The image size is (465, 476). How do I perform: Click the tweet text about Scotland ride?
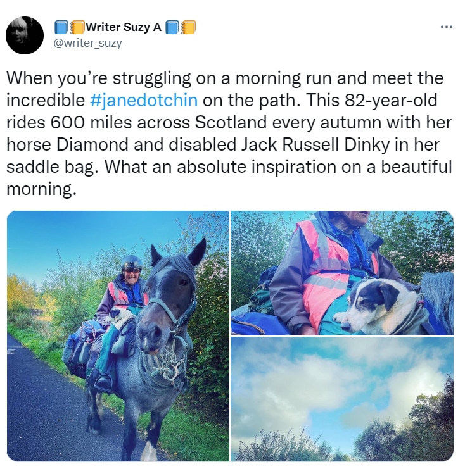tap(229, 134)
